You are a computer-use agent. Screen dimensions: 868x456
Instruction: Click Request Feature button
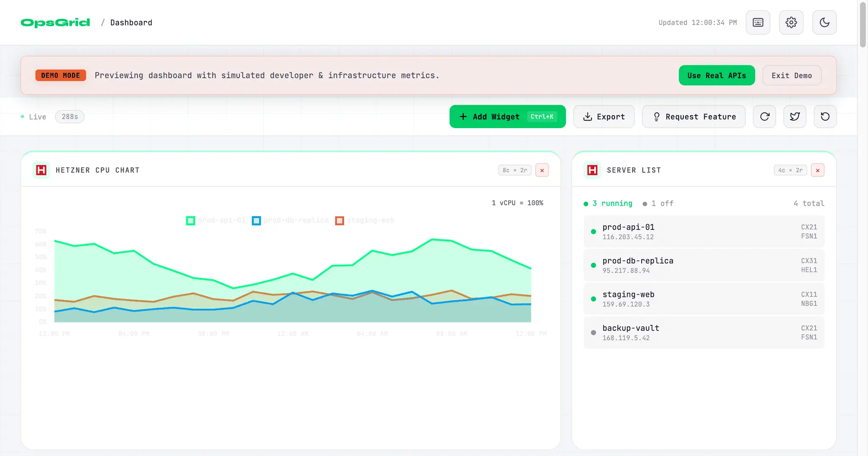694,117
